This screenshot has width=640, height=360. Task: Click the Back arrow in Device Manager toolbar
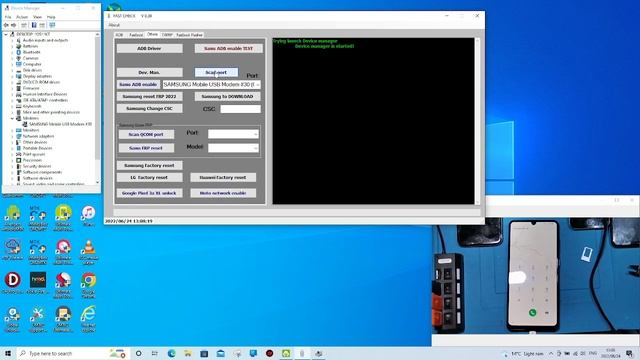tap(6, 25)
